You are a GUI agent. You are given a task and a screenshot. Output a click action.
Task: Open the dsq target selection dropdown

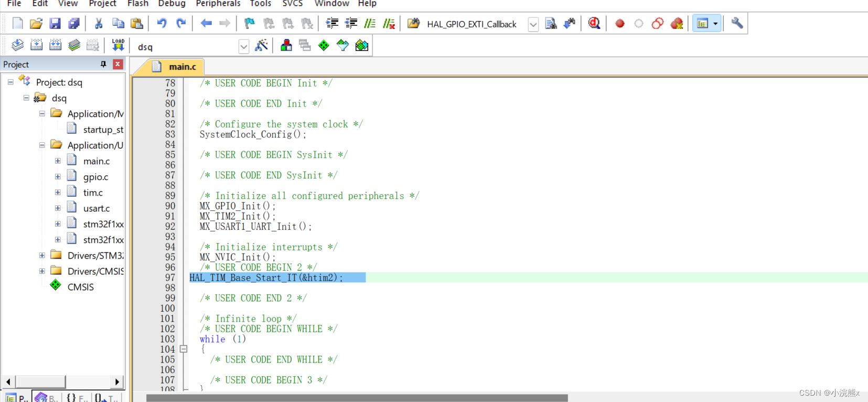click(243, 47)
